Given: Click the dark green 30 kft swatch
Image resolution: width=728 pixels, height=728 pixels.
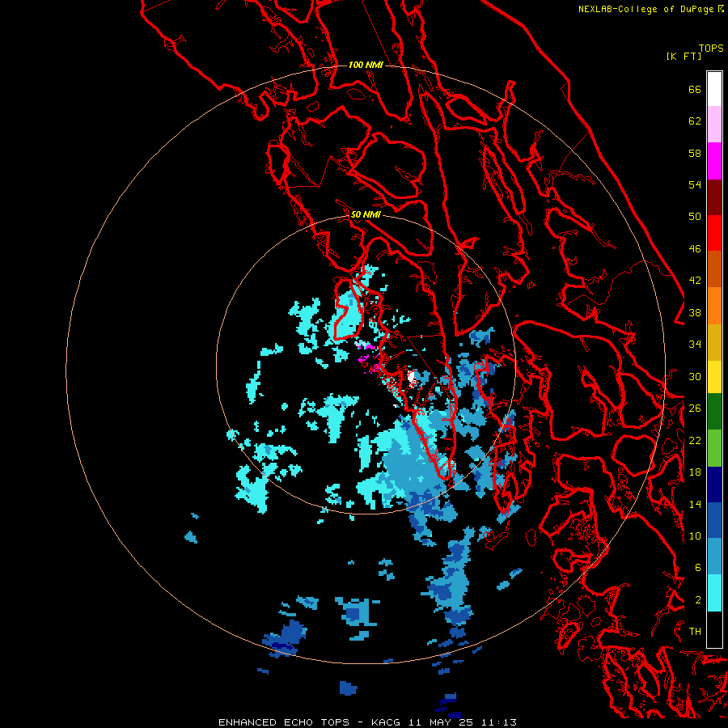Looking at the screenshot, I should [714, 412].
